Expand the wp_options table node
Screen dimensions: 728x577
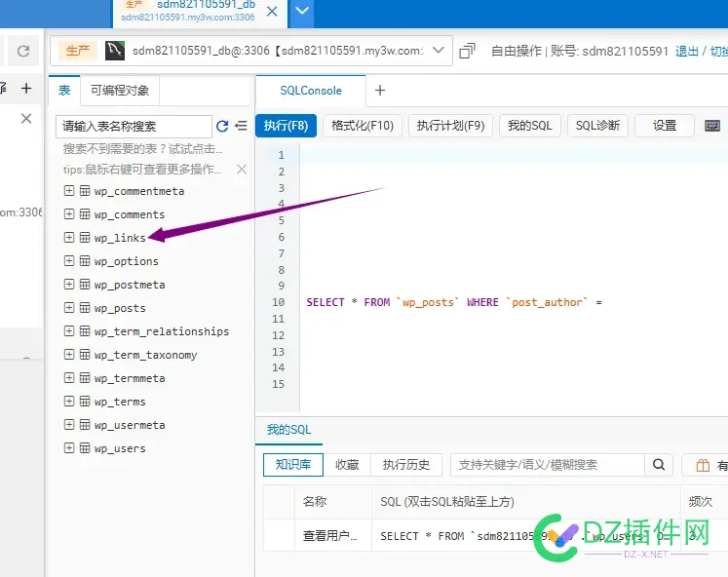69,261
